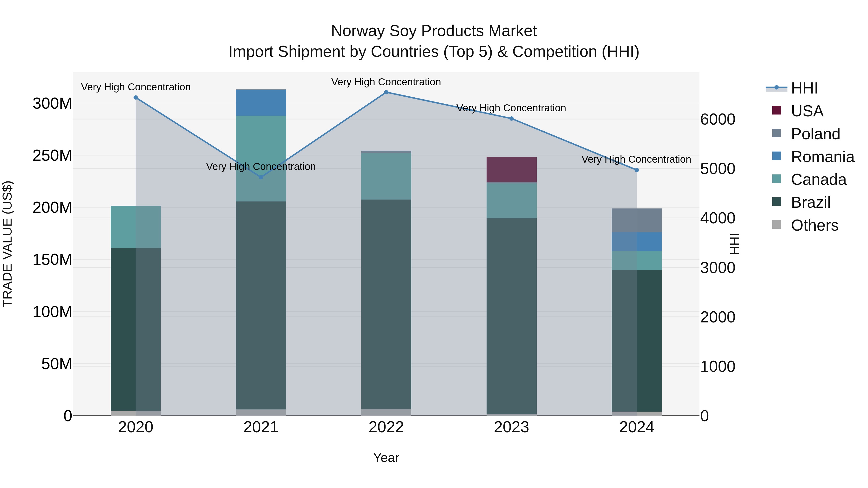Click the 150M left axis tick

(52, 260)
